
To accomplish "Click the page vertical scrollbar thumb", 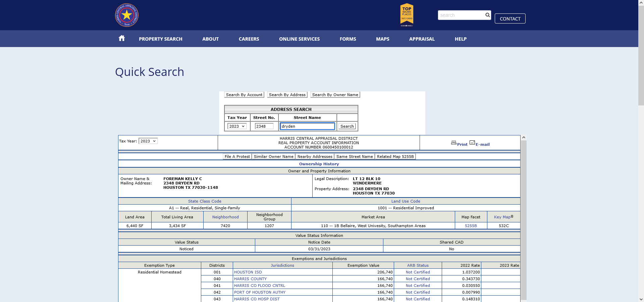I will pyautogui.click(x=641, y=55).
